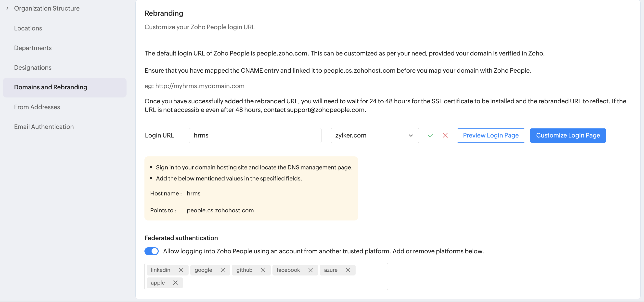Confirm login URL with green checkmark

(x=430, y=135)
